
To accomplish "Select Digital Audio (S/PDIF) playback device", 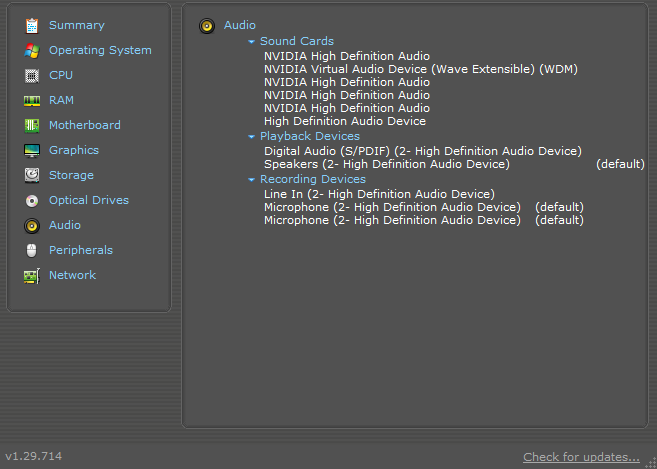I will pyautogui.click(x=423, y=151).
